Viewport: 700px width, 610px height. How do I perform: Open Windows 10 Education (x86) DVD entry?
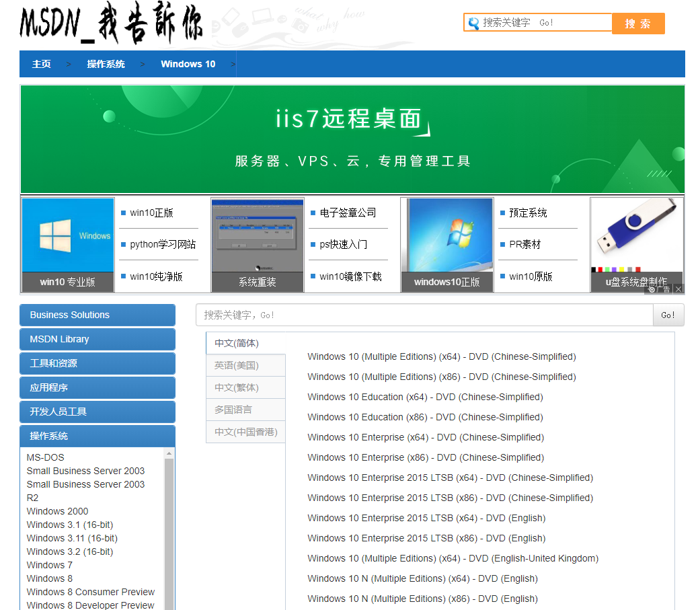tap(425, 416)
